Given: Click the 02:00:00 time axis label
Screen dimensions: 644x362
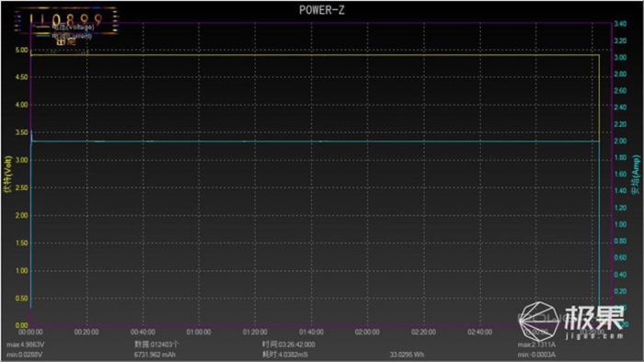Looking at the screenshot, I should click(367, 332).
